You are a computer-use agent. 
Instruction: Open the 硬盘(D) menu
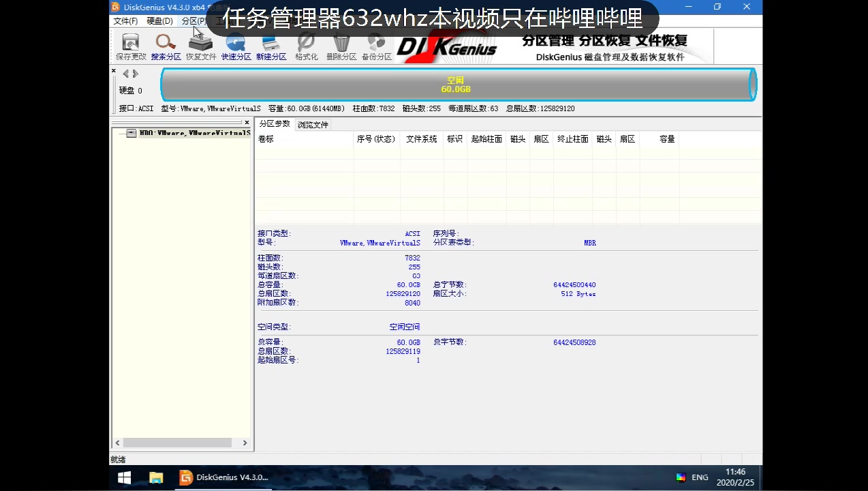159,20
